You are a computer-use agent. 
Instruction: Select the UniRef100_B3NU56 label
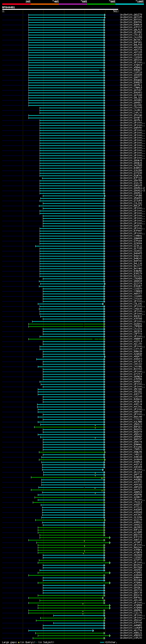[x=131, y=271]
